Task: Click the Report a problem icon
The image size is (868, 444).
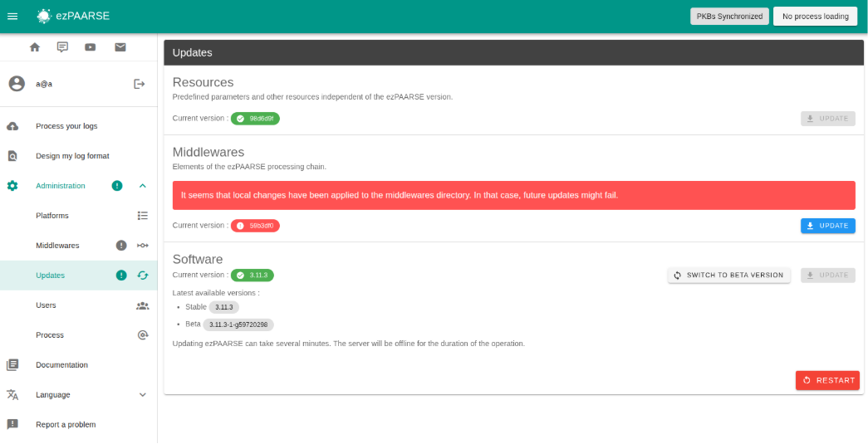Action: point(12,425)
